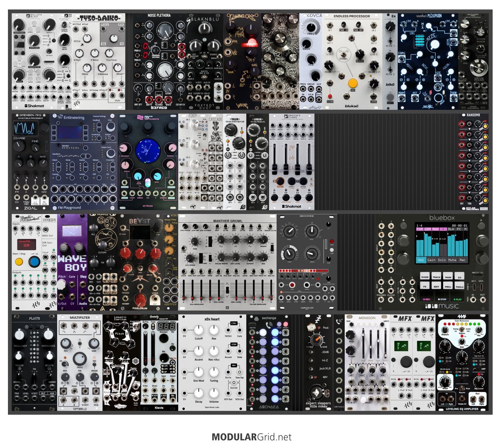Click the Wave Boy purple display
This screenshot has height=445, width=504.
tap(72, 231)
